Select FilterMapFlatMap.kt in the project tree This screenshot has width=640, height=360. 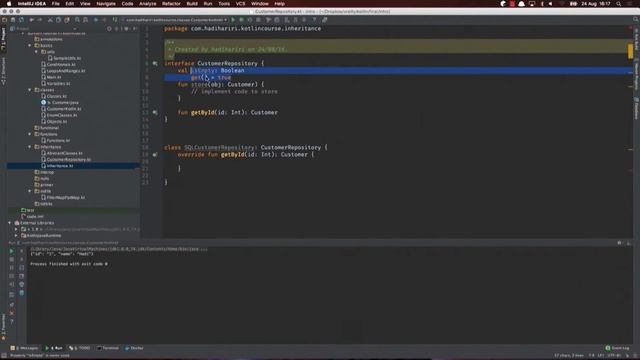(63, 198)
